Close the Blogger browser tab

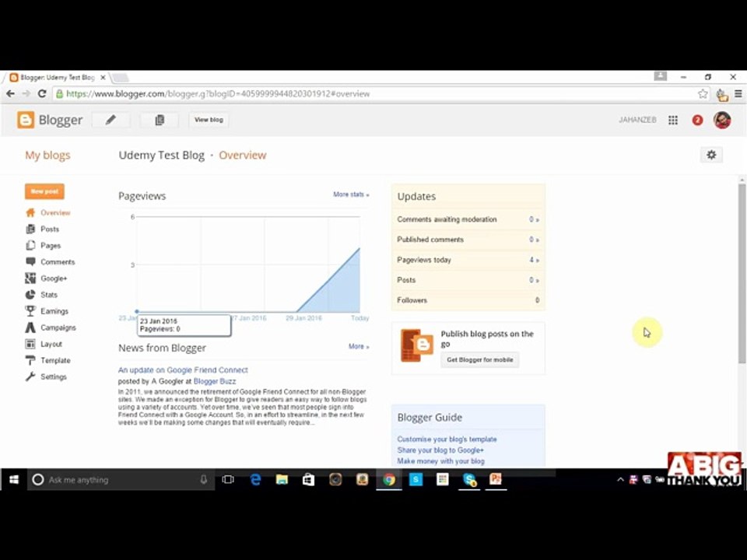point(103,77)
